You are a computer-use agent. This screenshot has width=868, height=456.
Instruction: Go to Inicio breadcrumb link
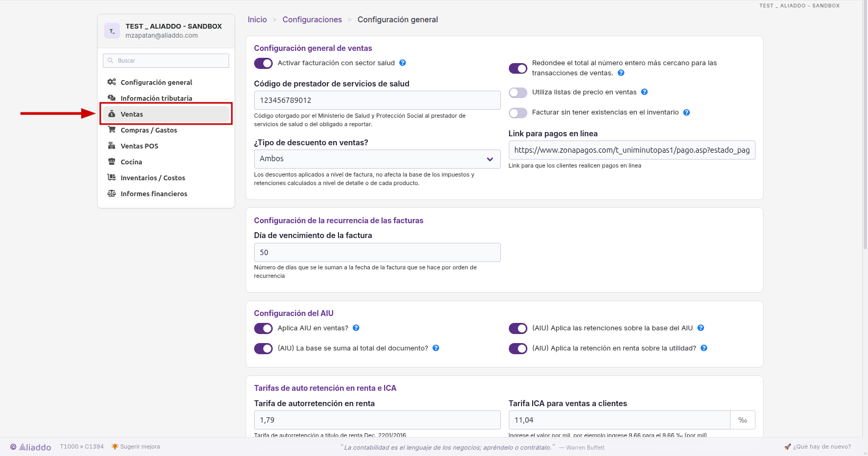click(x=257, y=20)
